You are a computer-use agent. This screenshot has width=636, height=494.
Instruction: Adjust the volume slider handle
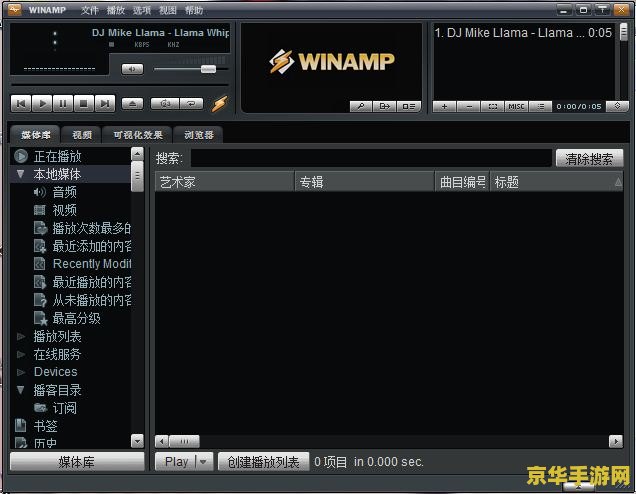tap(208, 69)
